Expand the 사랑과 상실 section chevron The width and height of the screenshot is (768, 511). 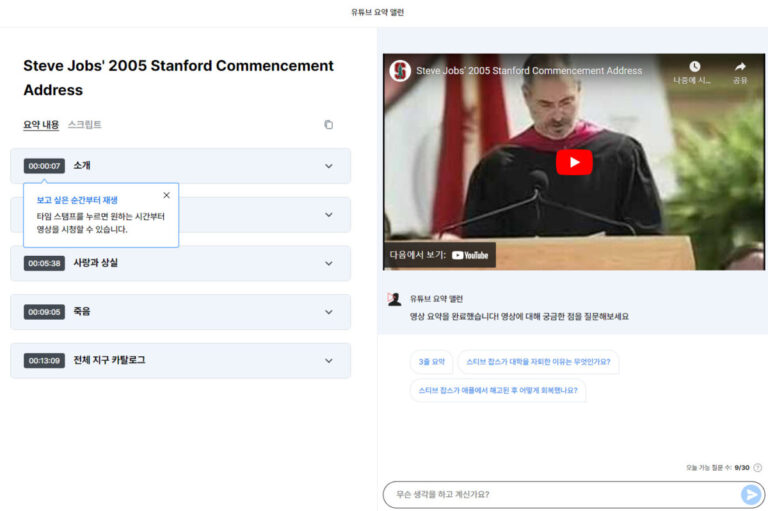329,263
